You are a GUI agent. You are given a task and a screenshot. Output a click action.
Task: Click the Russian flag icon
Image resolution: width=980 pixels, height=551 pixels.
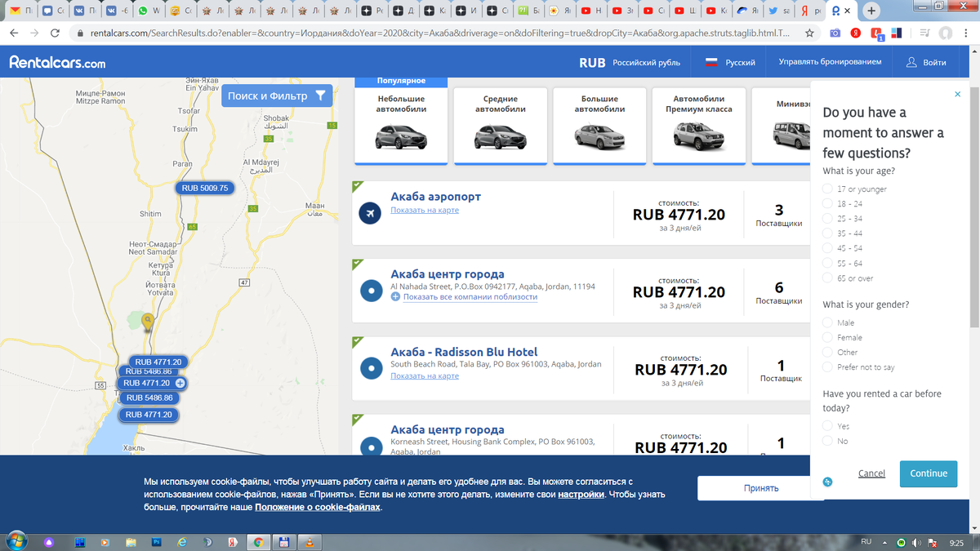pos(710,62)
